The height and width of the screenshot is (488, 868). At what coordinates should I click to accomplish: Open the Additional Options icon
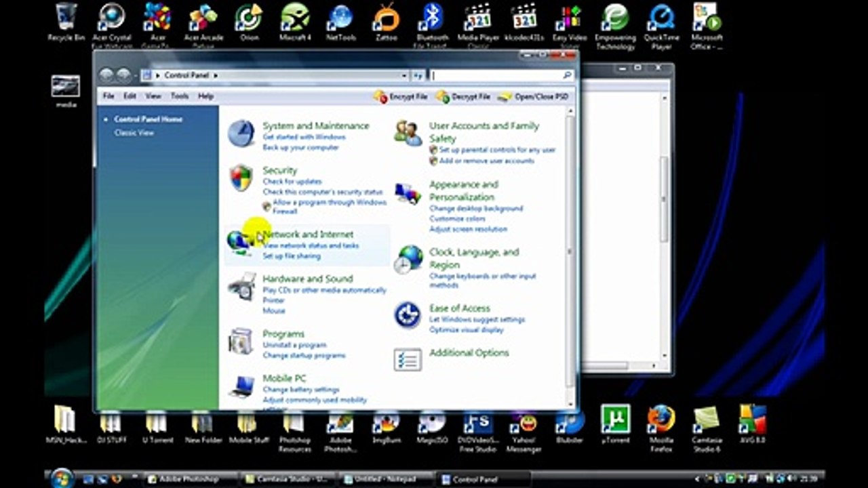408,359
